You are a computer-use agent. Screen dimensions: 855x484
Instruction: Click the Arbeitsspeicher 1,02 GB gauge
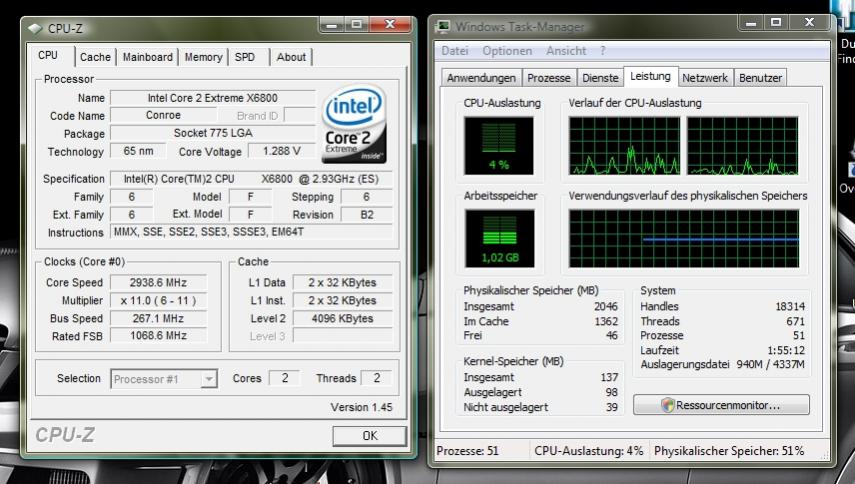499,238
